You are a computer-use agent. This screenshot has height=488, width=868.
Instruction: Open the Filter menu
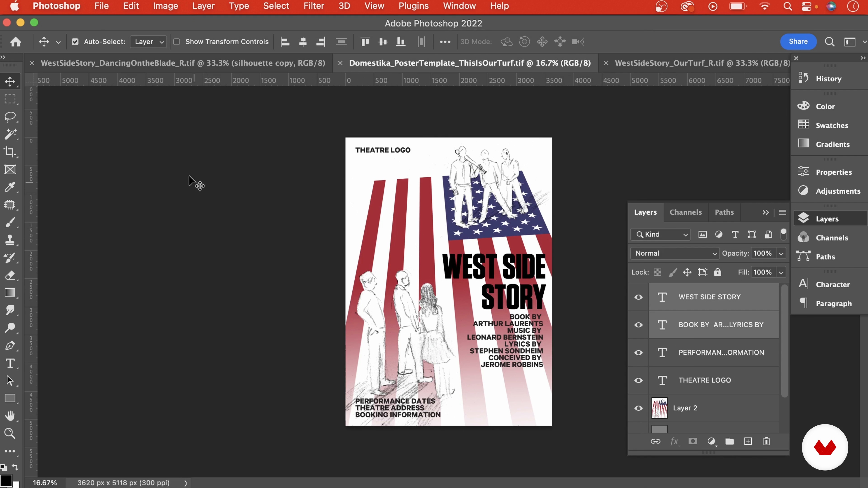click(x=314, y=6)
